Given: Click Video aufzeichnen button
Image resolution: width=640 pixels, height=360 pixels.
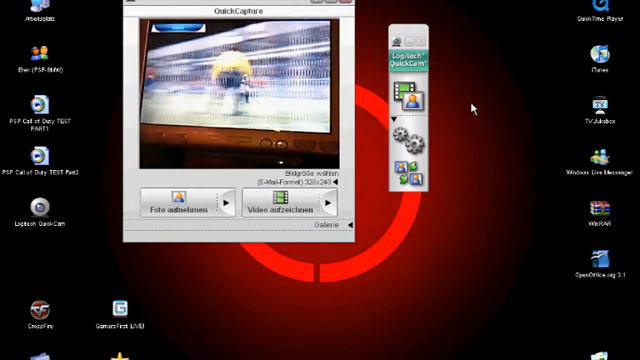Looking at the screenshot, I should click(x=280, y=202).
